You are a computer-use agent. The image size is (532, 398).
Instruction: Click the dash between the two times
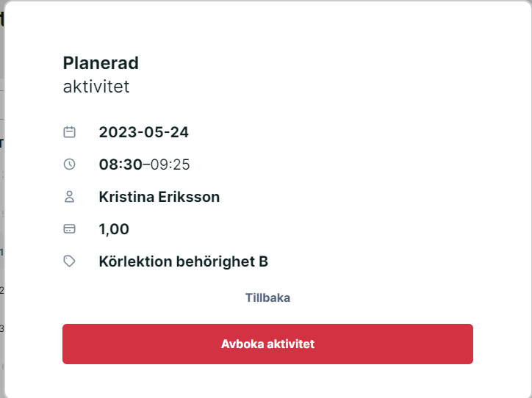tap(146, 164)
